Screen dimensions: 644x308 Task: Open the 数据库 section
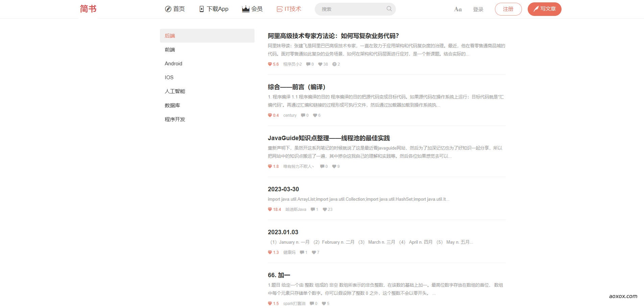click(x=172, y=105)
